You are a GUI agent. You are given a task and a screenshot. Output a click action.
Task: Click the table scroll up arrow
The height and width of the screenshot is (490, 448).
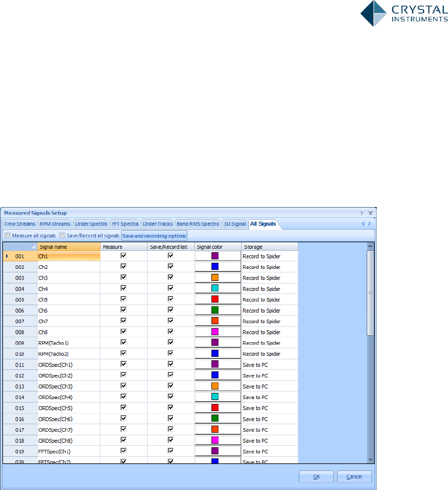pyautogui.click(x=370, y=246)
